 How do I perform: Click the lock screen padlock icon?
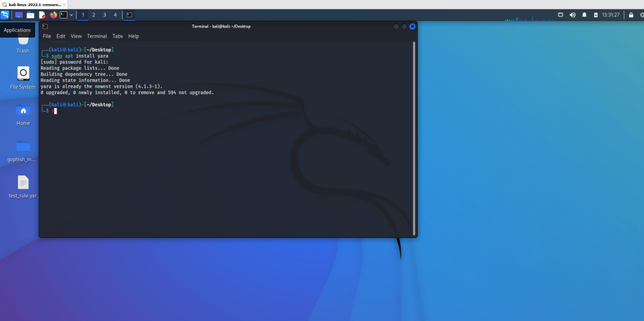631,15
